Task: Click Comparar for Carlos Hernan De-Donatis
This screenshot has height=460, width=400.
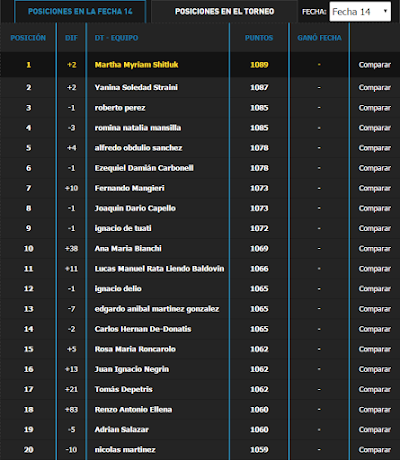Action: pyautogui.click(x=375, y=329)
